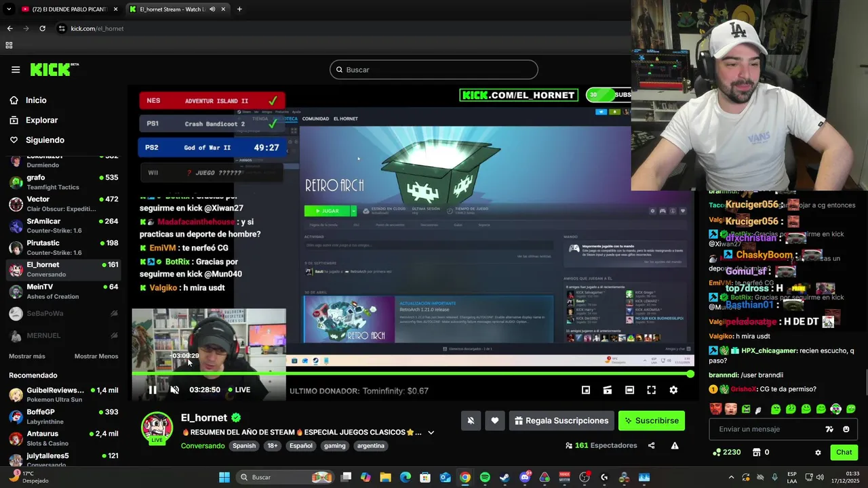Click the stream progress seek bar
Screen dimensions: 868x488
(x=412, y=373)
